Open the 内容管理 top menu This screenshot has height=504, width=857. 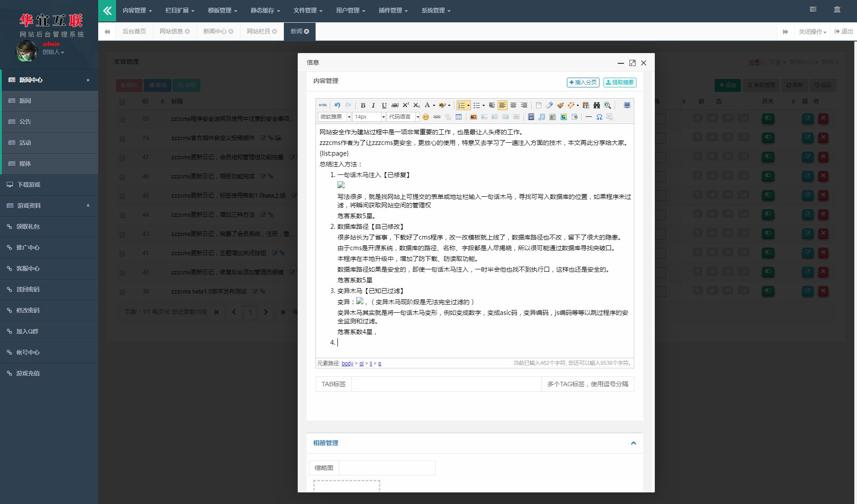(137, 10)
